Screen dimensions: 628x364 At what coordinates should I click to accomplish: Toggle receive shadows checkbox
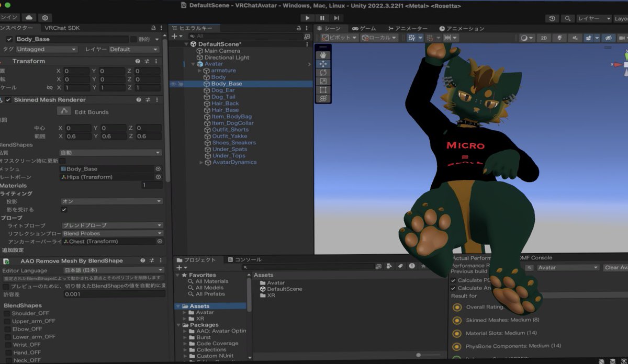coord(64,209)
